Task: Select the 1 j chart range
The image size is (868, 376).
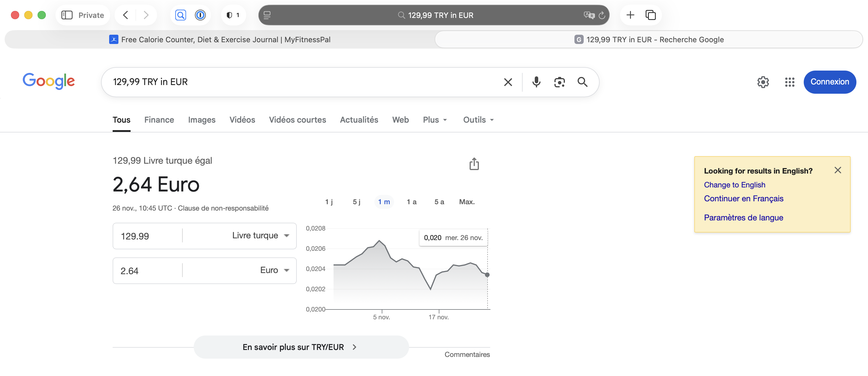Action: click(329, 202)
